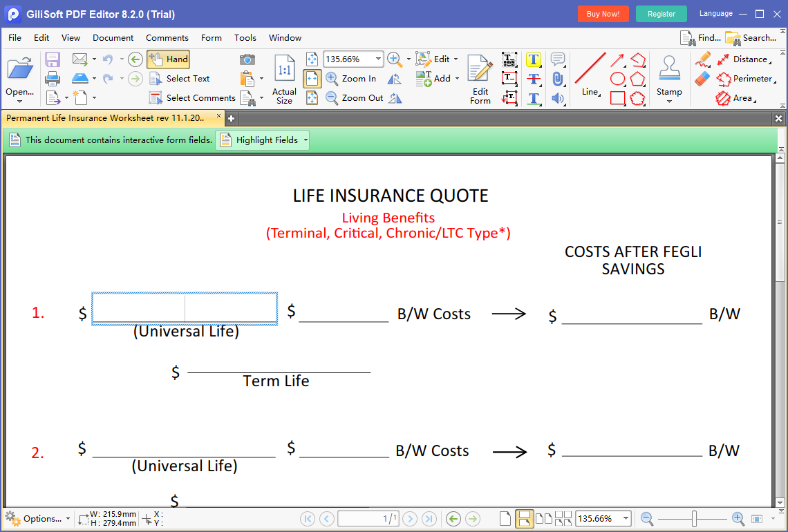The height and width of the screenshot is (532, 788).
Task: Click the Distance measure tool
Action: tap(744, 59)
